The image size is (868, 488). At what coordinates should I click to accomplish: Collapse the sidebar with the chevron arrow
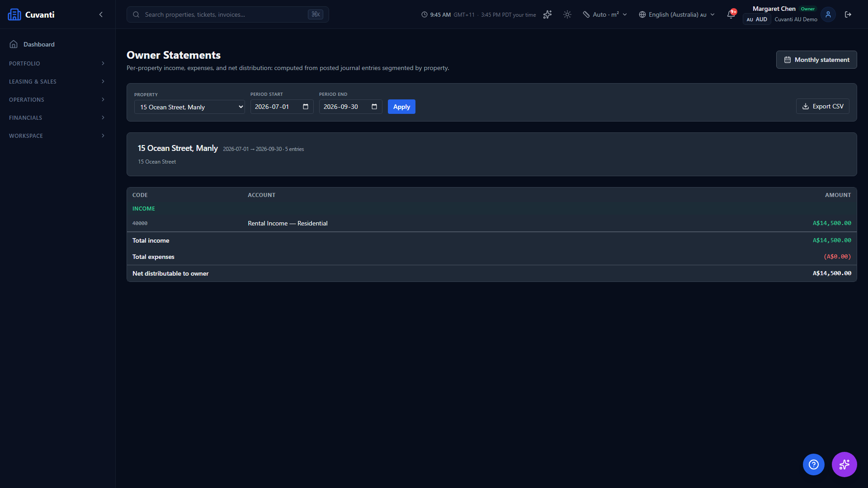click(x=101, y=14)
